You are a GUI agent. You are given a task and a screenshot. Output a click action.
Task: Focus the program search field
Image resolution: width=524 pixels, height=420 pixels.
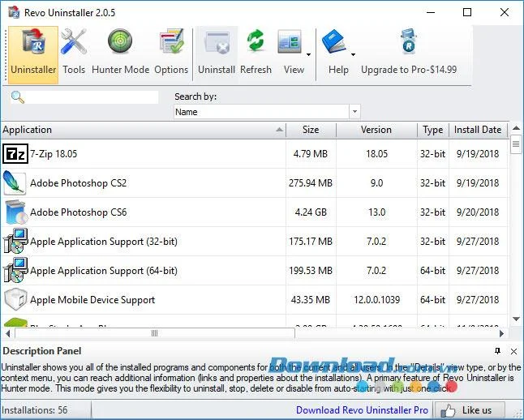point(91,97)
